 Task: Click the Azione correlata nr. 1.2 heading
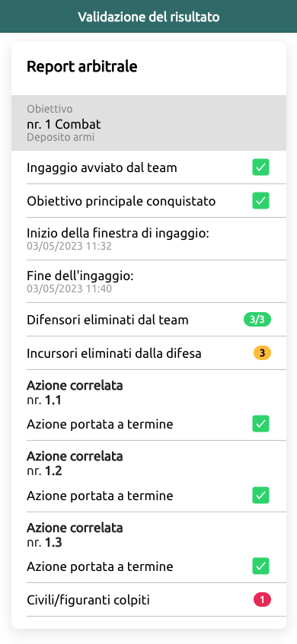click(75, 464)
